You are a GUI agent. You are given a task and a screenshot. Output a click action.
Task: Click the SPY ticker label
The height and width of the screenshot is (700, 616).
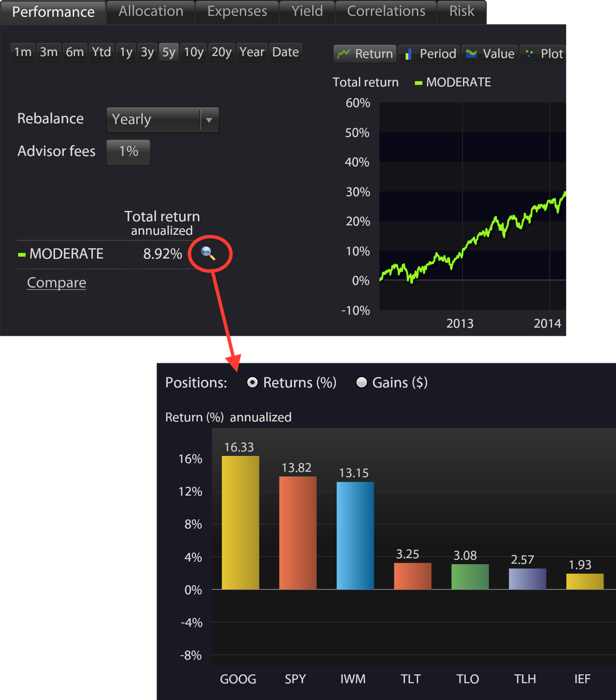295,679
